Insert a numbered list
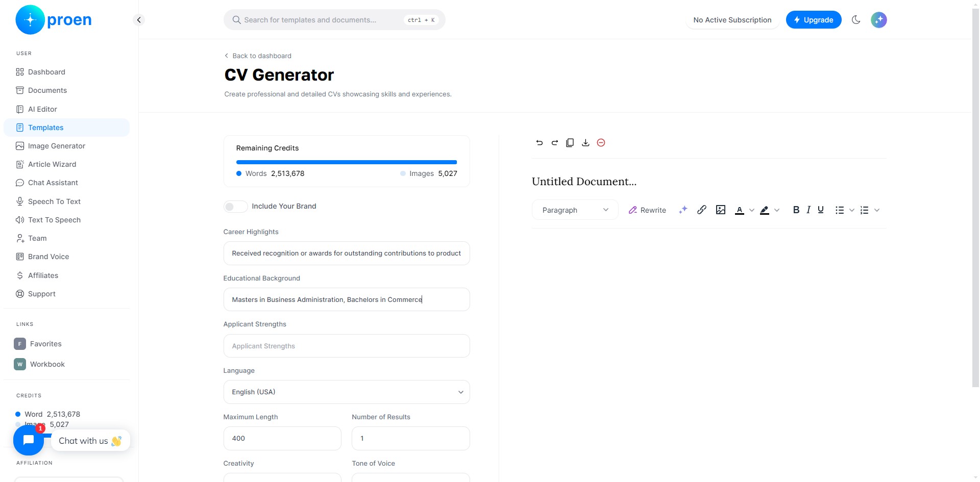The height and width of the screenshot is (482, 980). [x=864, y=210]
